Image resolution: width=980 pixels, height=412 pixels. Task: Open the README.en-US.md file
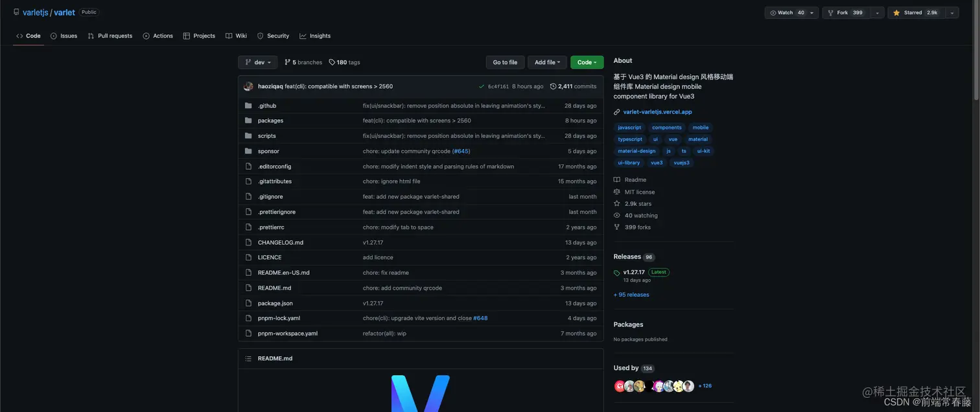[x=283, y=273]
